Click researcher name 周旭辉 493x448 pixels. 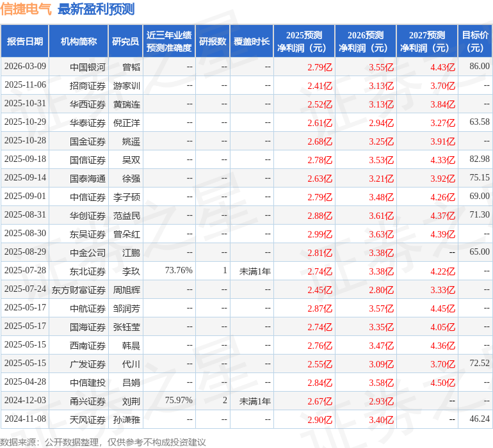coord(127,289)
